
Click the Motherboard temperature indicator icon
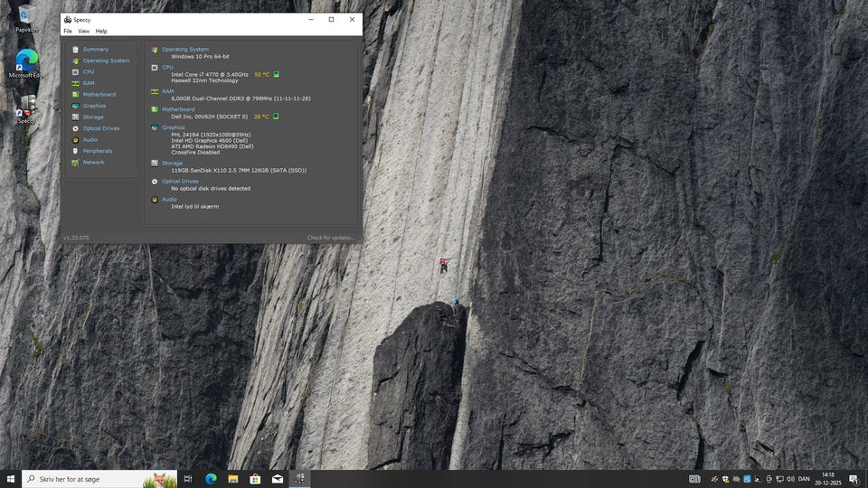coord(276,117)
